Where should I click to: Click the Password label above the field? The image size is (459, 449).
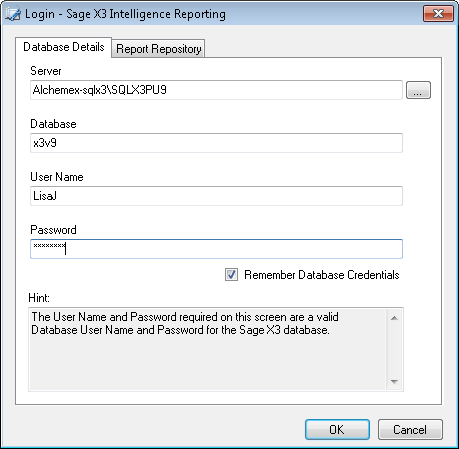[x=53, y=230]
